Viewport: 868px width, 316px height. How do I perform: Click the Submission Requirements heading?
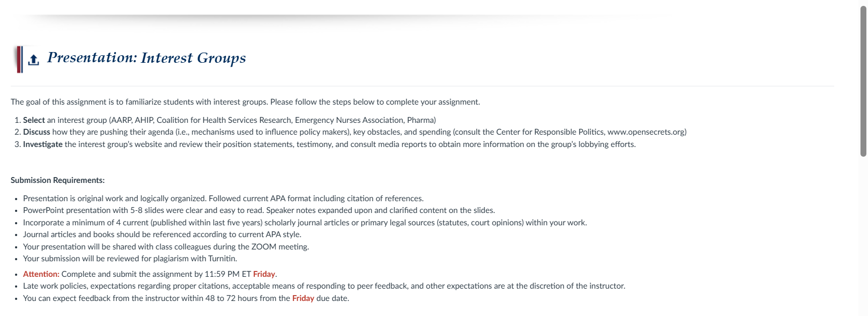(57, 180)
